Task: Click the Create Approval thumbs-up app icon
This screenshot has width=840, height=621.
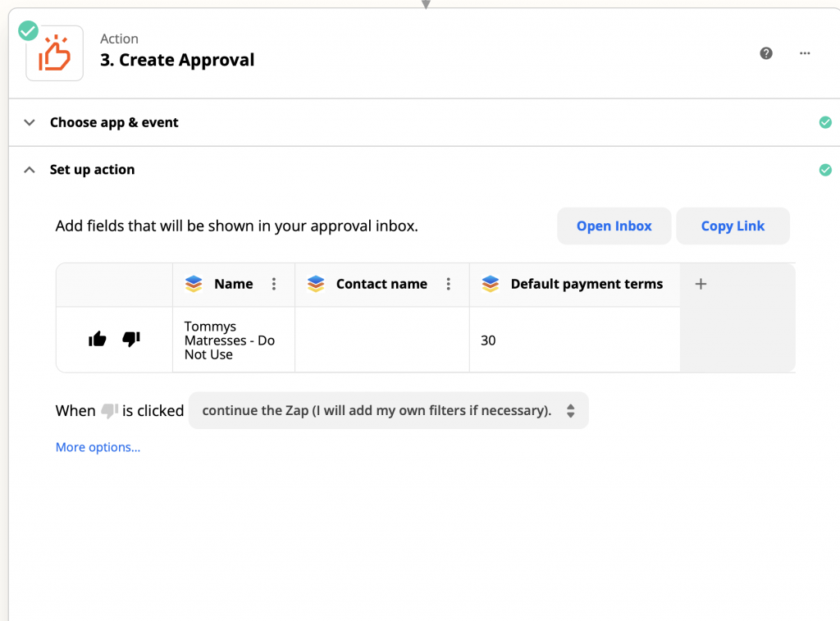Action: tap(55, 53)
